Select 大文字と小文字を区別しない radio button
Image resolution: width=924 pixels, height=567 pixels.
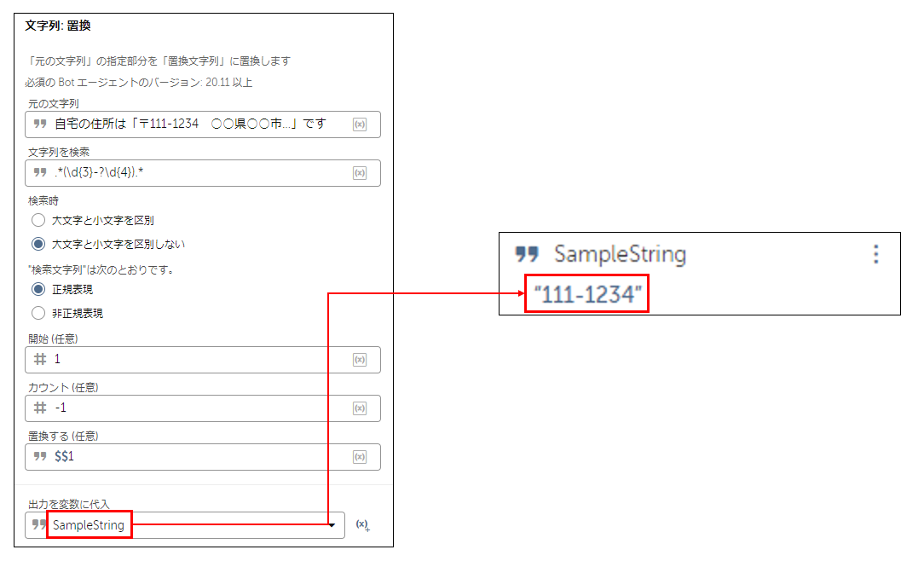coord(38,244)
